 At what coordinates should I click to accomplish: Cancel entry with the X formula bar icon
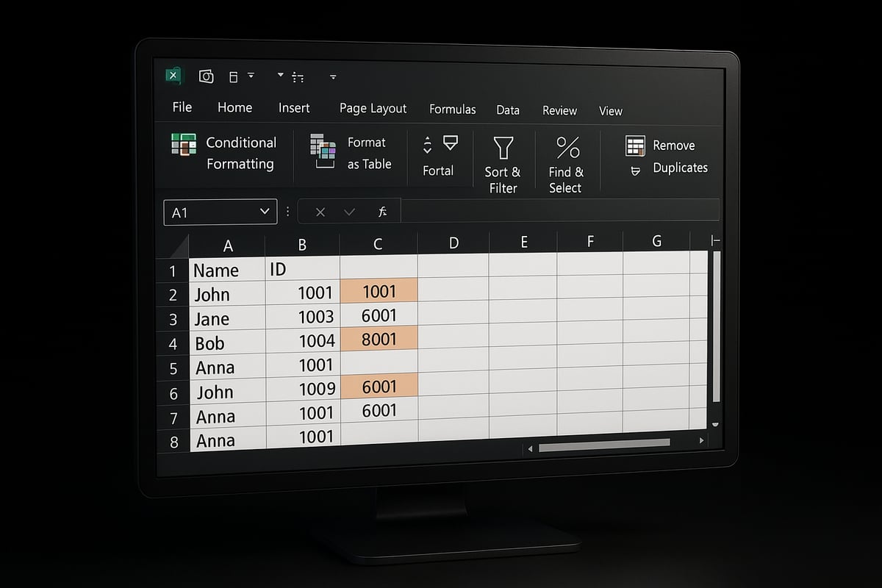(x=320, y=212)
